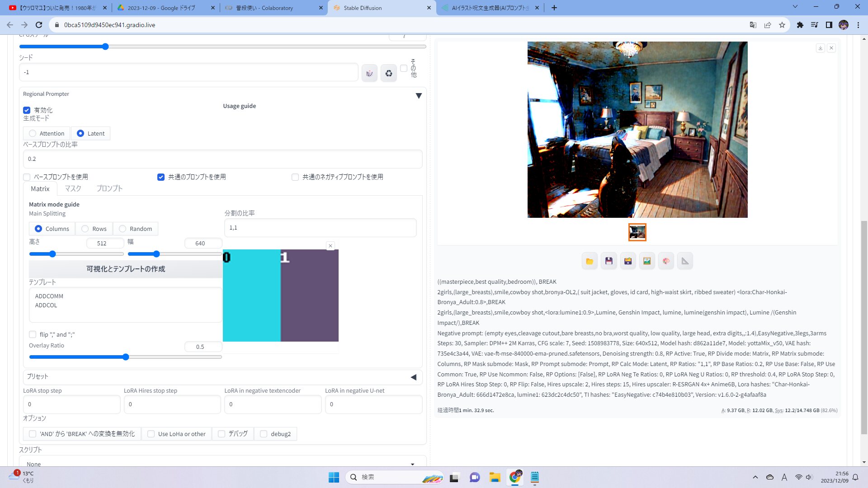Click the recycle reuse-seed icon

pos(388,73)
